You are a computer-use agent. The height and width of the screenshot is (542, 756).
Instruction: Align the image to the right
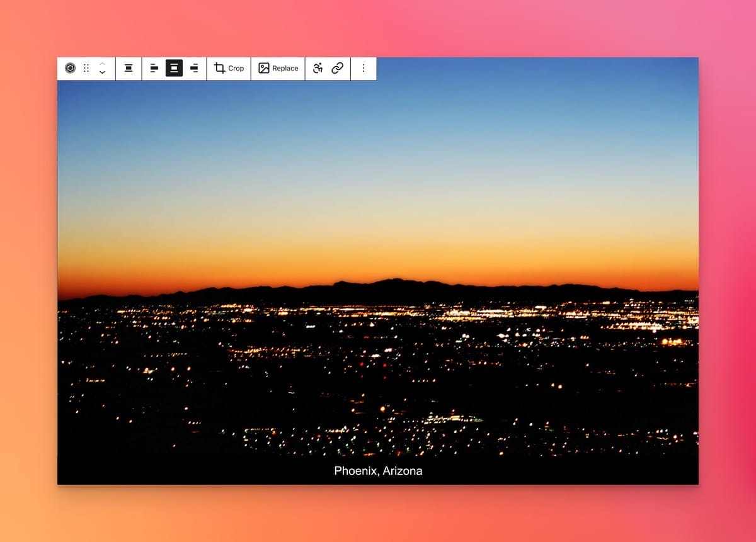click(x=194, y=68)
